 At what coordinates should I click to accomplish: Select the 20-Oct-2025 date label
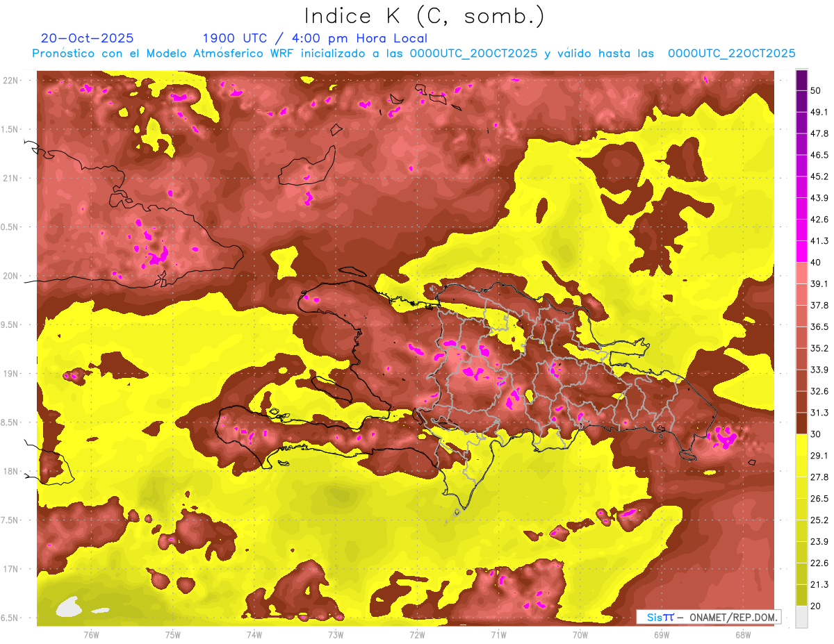click(x=87, y=38)
